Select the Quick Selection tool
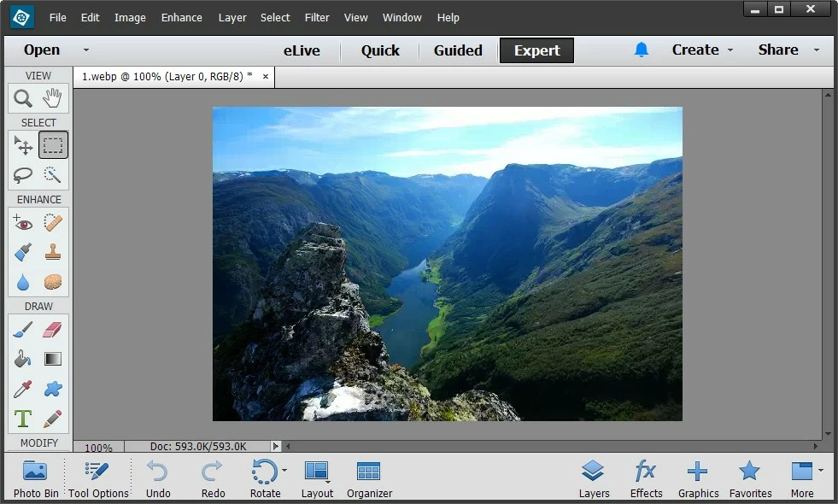The height and width of the screenshot is (504, 838). click(x=52, y=175)
